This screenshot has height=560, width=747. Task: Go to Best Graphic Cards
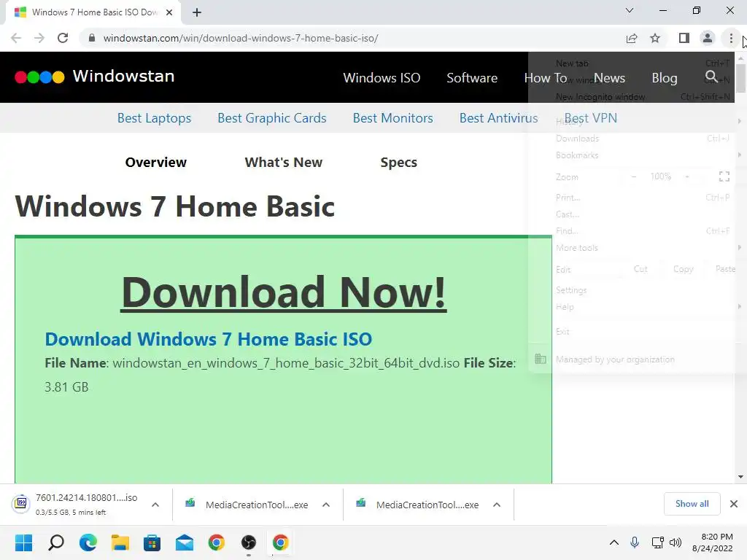coord(271,118)
